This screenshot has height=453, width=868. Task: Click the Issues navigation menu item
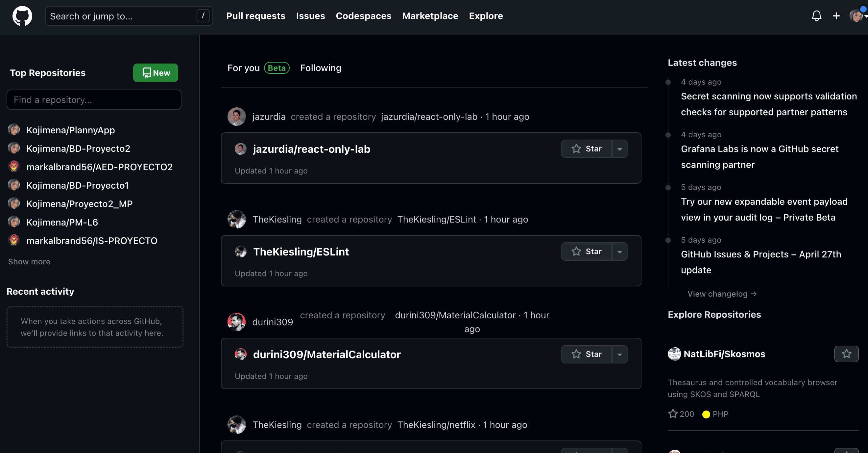310,16
